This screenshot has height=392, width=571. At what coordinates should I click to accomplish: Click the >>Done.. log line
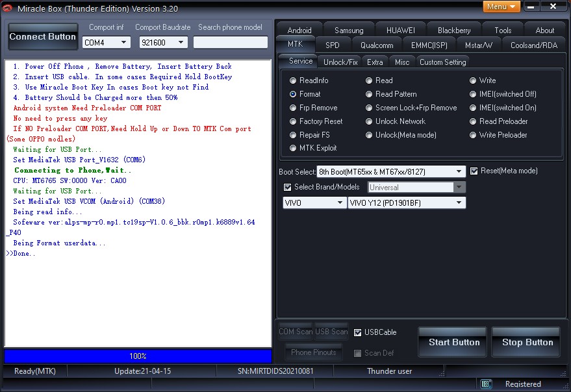pyautogui.click(x=21, y=253)
